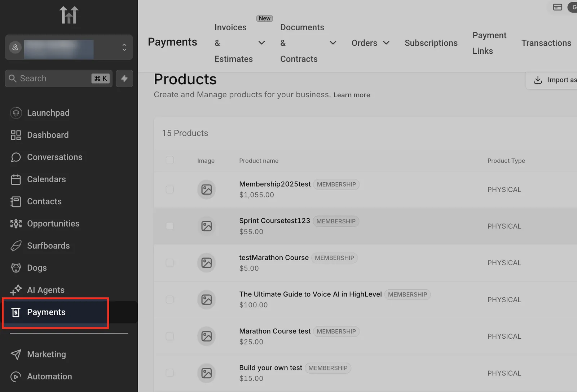Viewport: 577px width, 392px height.
Task: Click image placeholder for Ultimate Guide to Voice AI
Action: (207, 300)
